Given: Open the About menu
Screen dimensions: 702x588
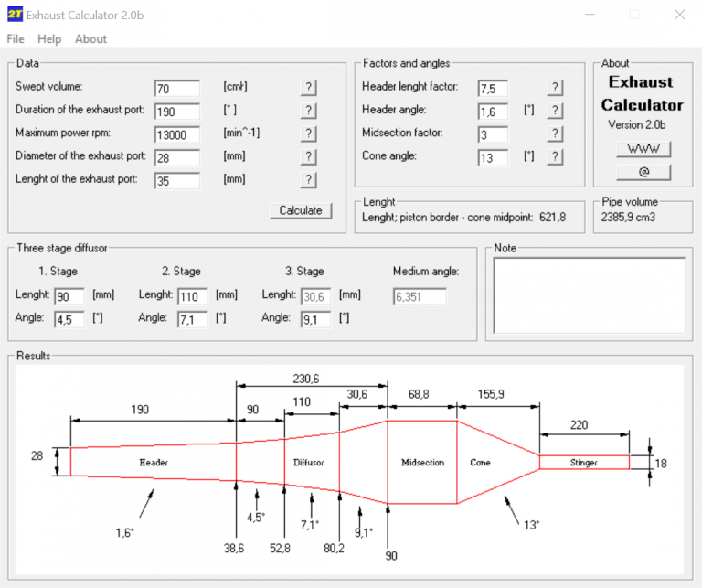Looking at the screenshot, I should (x=90, y=39).
